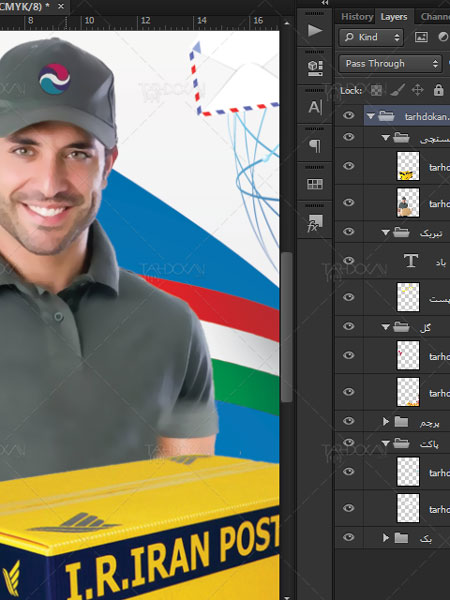Open the Styles fx panel icon
Screen dimensions: 450x600
pyautogui.click(x=315, y=223)
